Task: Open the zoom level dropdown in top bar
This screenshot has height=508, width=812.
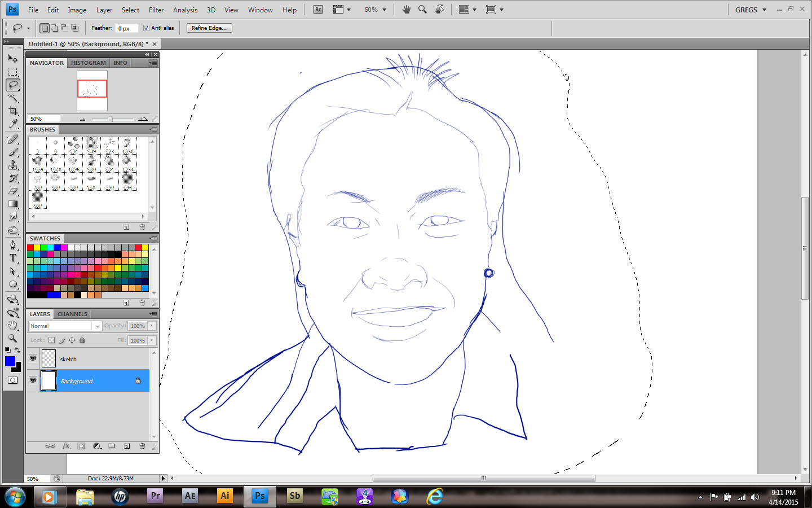Action: point(376,10)
